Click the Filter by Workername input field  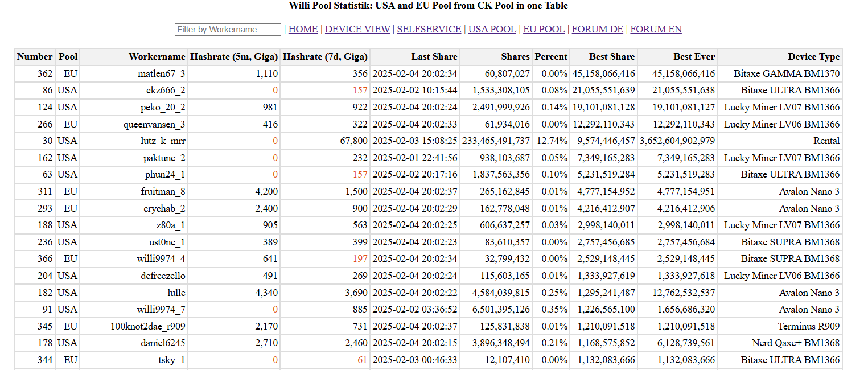pyautogui.click(x=228, y=30)
